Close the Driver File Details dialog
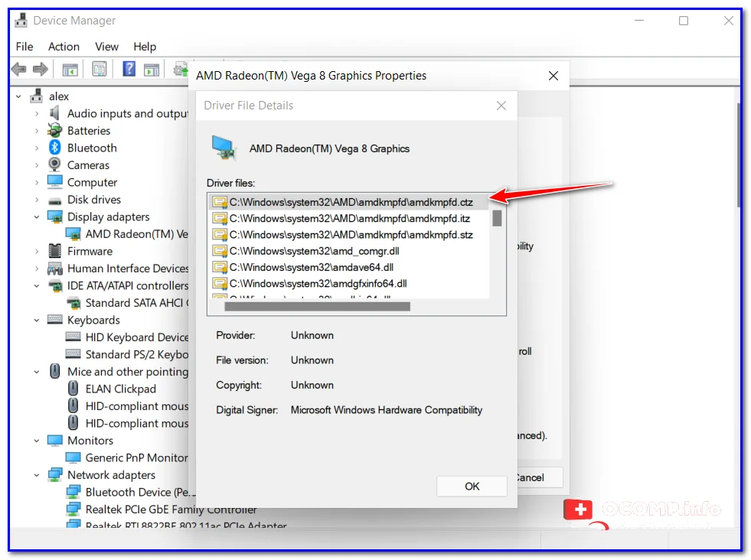Screen dimensions: 751x560 tap(501, 106)
